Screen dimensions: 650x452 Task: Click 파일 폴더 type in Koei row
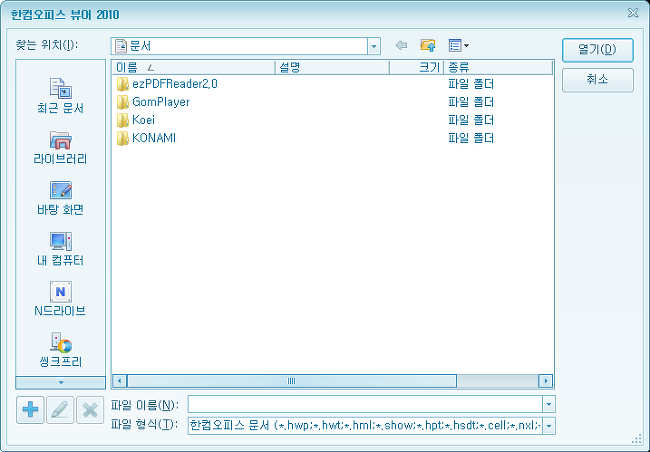coord(471,120)
